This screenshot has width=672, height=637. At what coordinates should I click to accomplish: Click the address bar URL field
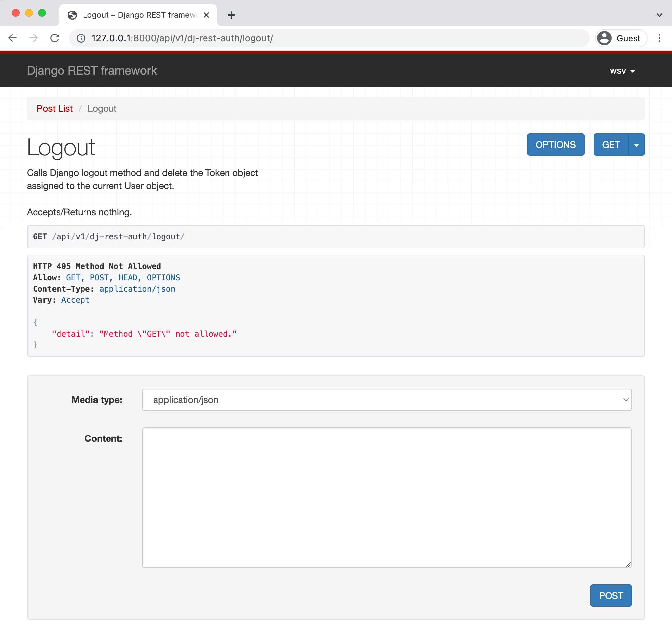329,38
